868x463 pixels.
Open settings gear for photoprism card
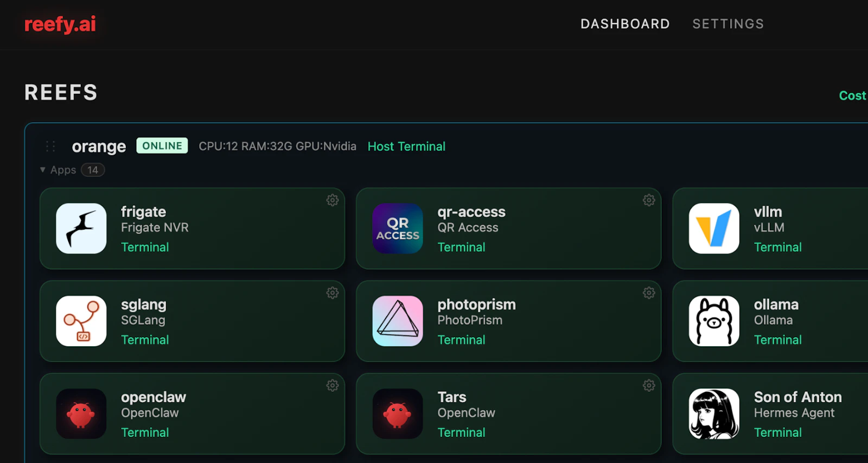click(x=649, y=293)
